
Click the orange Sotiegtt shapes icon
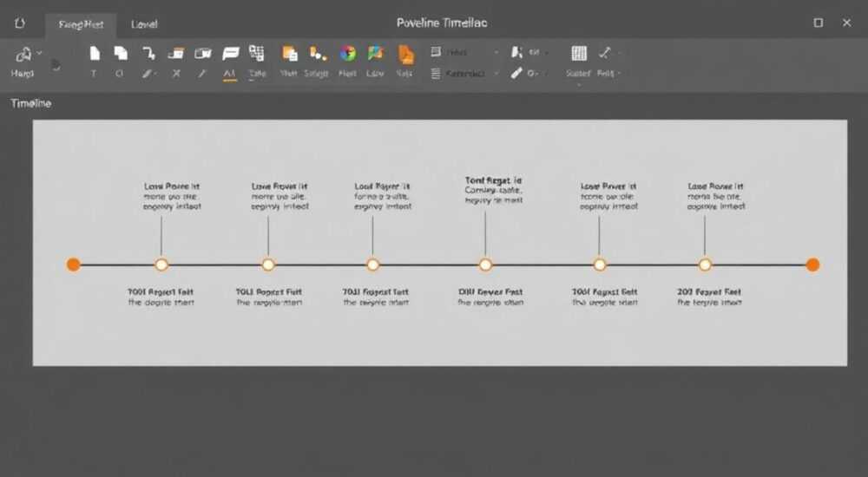tap(317, 53)
